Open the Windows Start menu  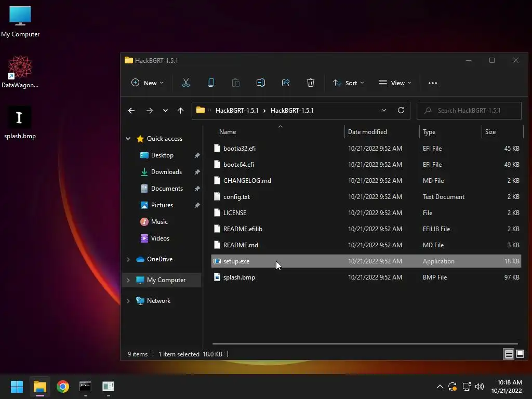pos(17,387)
